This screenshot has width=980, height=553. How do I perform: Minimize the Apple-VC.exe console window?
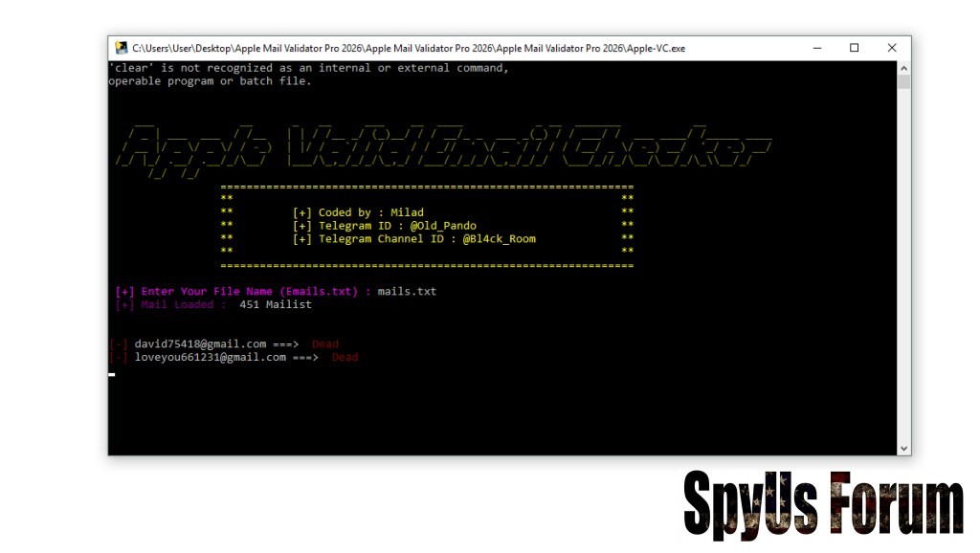(x=818, y=48)
